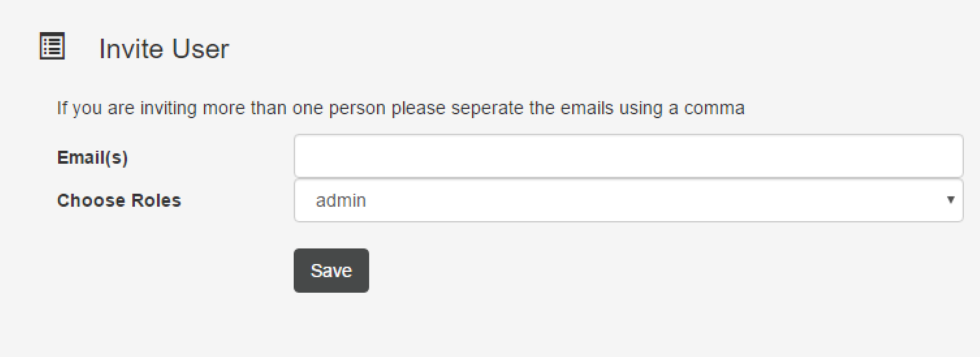Viewport: 980px width, 357px height.
Task: Click the form icon in the page header
Action: click(52, 46)
